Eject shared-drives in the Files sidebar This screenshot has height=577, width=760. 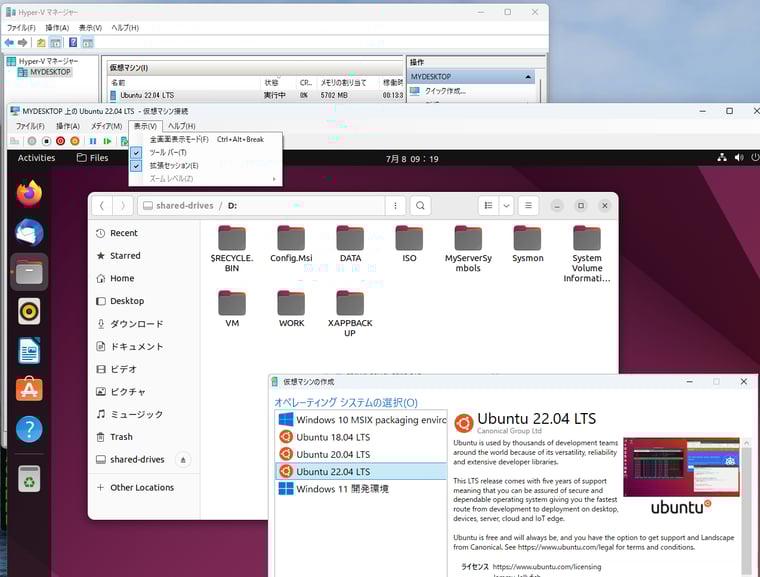[183, 460]
